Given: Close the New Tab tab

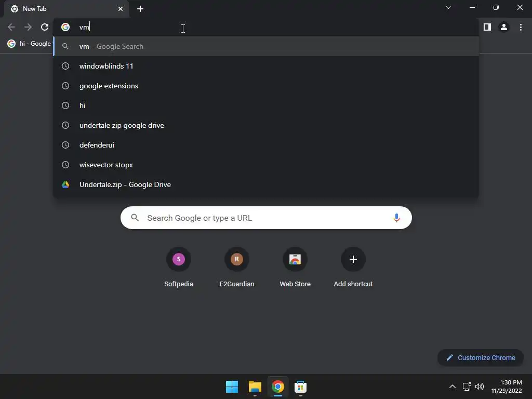Looking at the screenshot, I should [x=121, y=9].
